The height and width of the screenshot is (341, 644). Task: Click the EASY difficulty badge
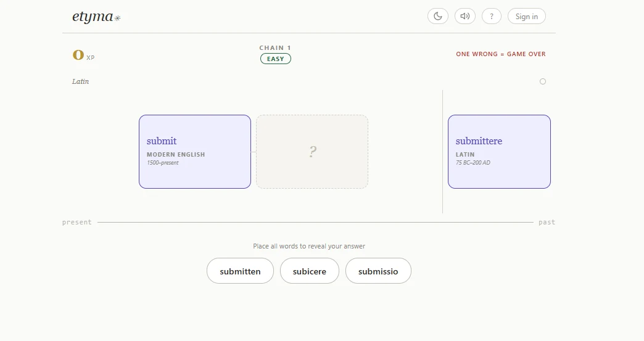click(x=276, y=59)
